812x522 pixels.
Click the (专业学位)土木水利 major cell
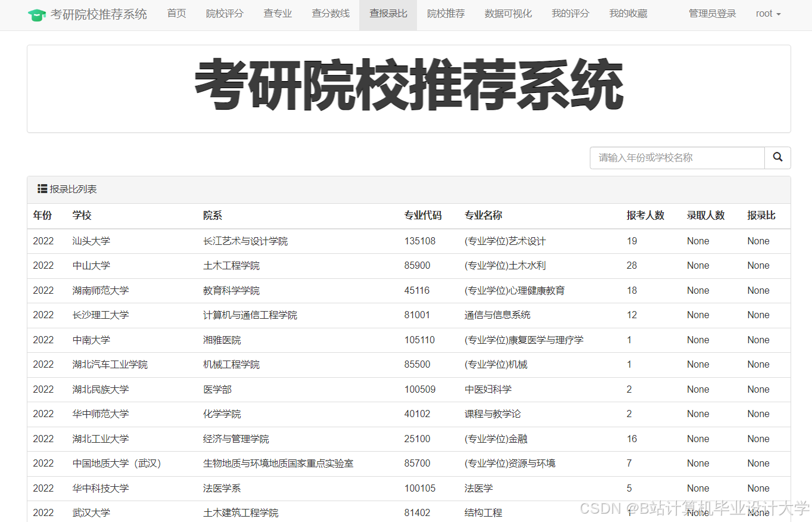tap(505, 266)
